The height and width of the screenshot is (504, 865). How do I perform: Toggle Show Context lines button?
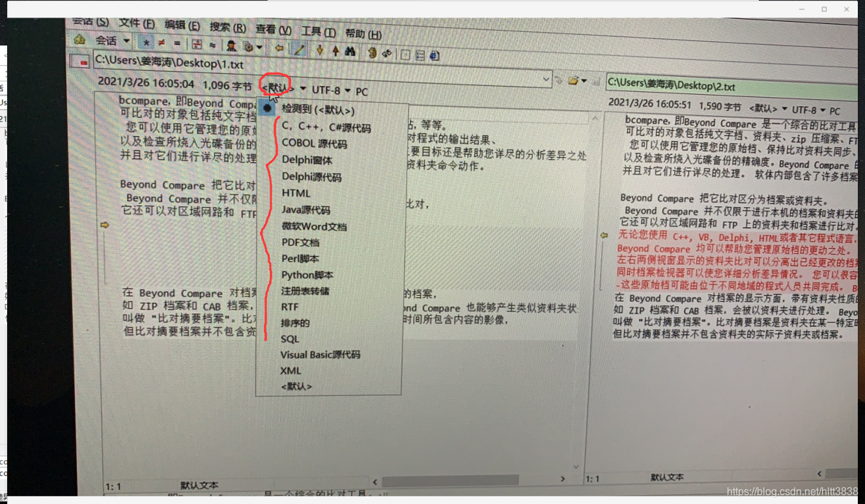195,44
